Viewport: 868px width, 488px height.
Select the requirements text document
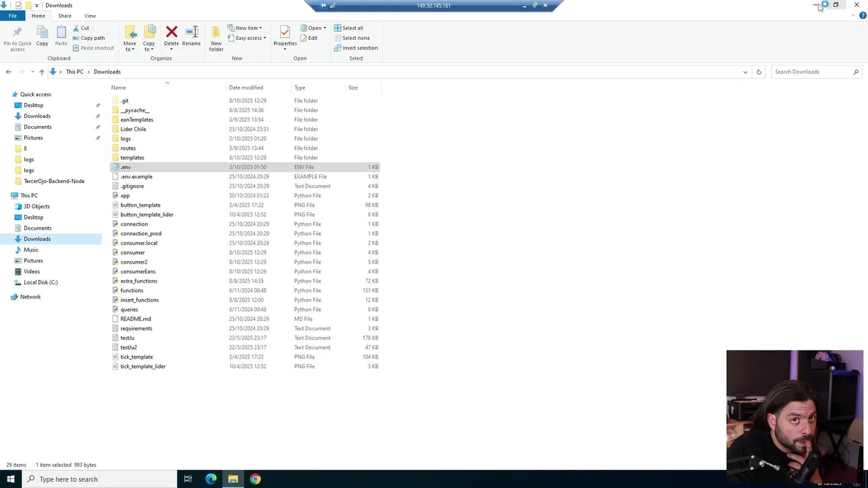coord(136,328)
